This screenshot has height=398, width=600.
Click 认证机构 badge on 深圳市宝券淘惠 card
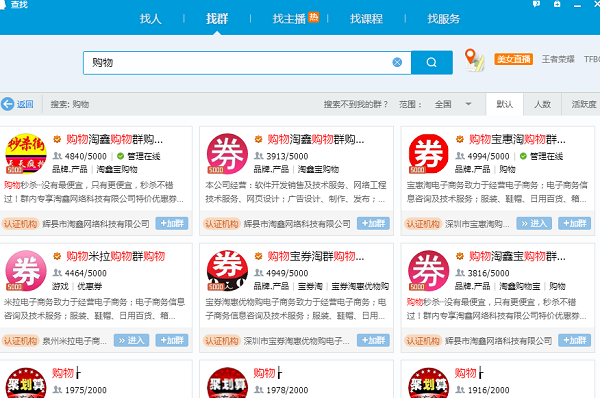(x=222, y=340)
